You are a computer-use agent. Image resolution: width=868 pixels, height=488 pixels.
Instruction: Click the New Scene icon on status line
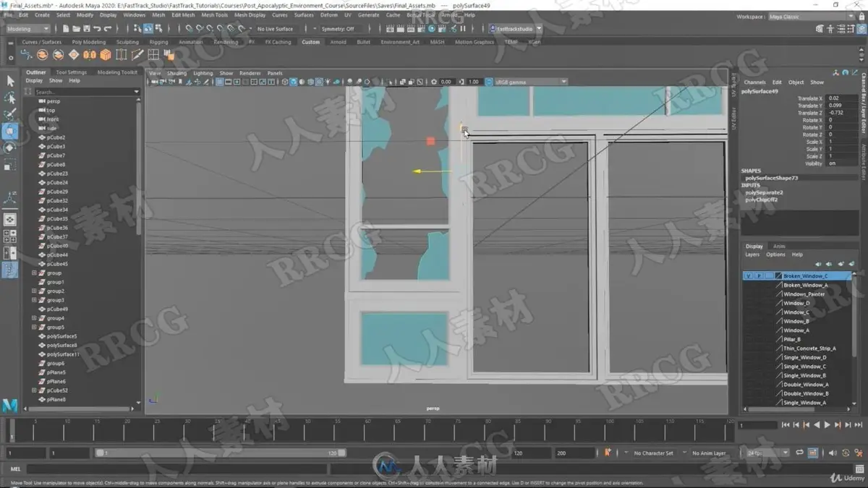pyautogui.click(x=66, y=29)
